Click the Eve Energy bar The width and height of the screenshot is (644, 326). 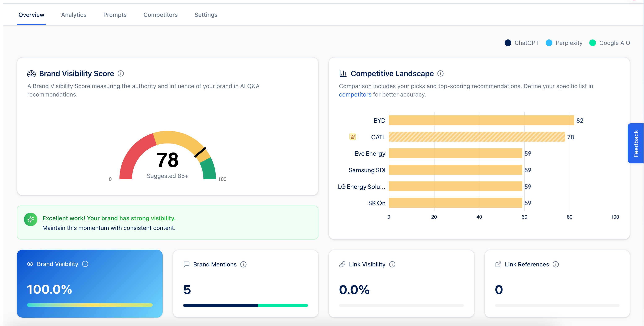click(x=456, y=153)
